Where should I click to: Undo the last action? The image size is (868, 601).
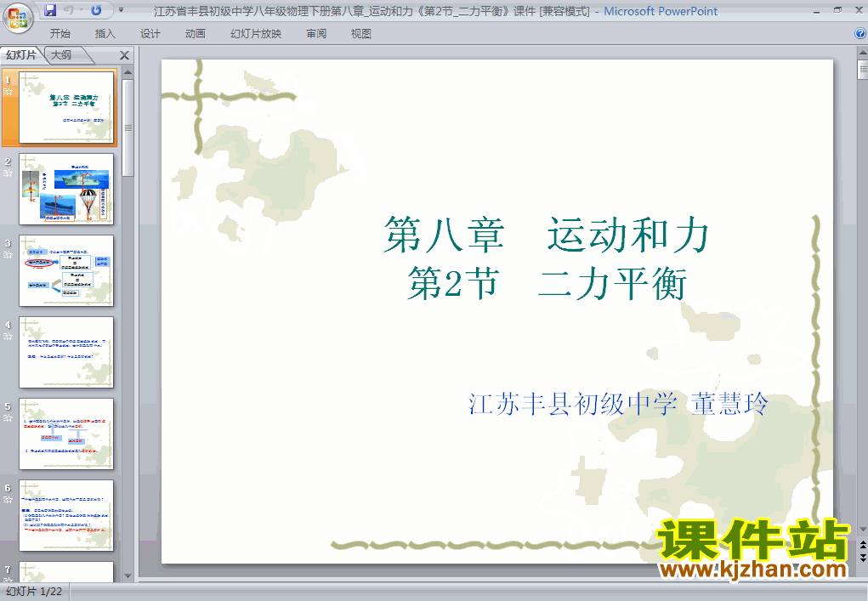(69, 10)
